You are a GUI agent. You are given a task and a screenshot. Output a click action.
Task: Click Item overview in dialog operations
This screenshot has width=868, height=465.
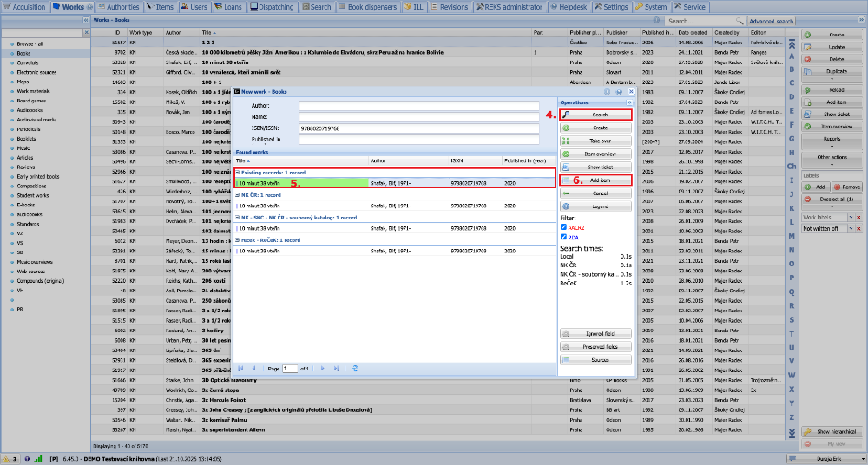pos(595,154)
